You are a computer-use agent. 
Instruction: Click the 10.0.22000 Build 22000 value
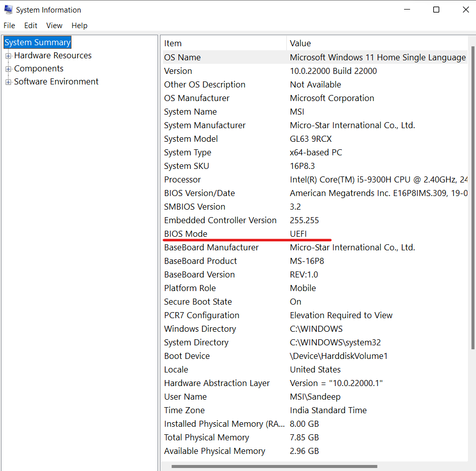(333, 71)
